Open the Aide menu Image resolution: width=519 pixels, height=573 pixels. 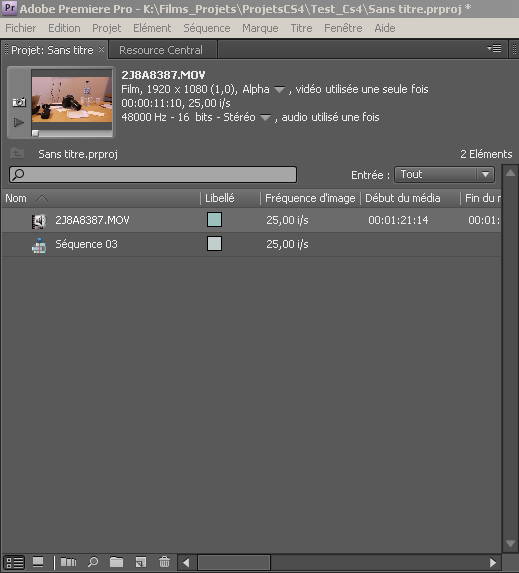(x=385, y=28)
